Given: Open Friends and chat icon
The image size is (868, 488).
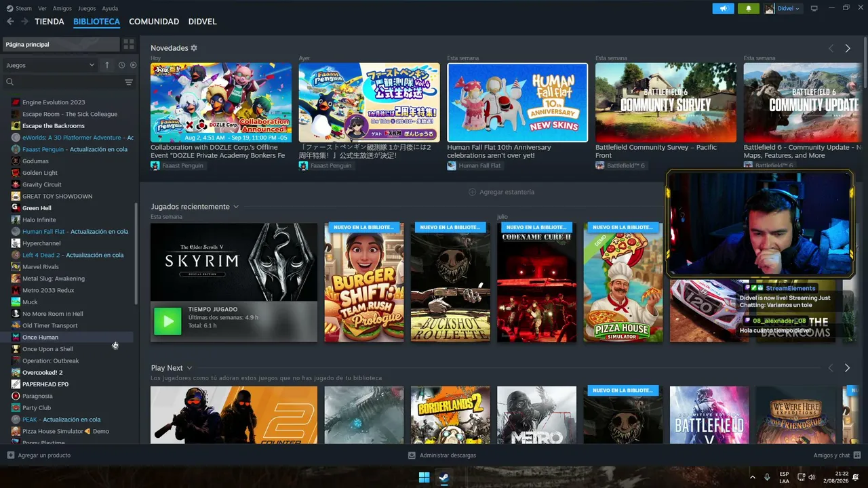Looking at the screenshot, I should 857,455.
